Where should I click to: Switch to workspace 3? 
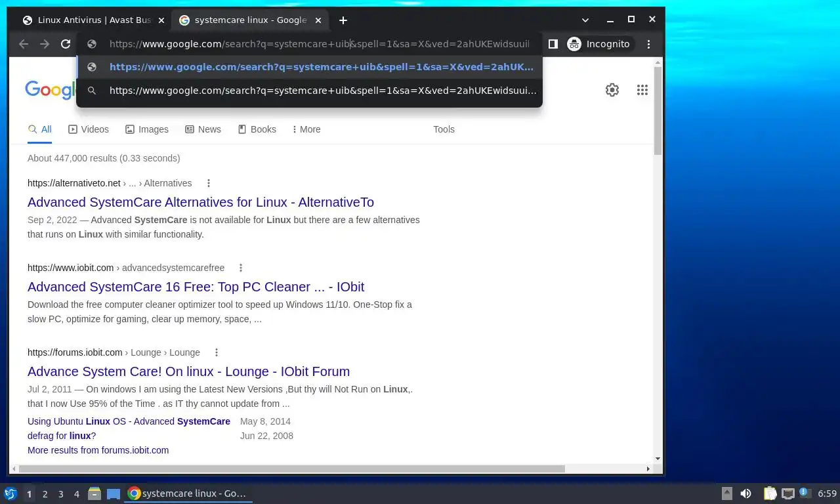tap(60, 493)
